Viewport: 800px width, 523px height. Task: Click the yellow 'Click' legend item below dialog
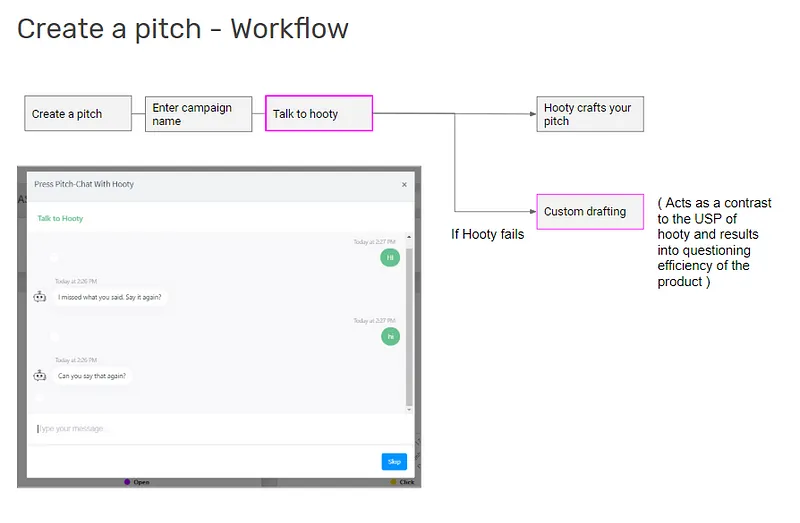tap(402, 482)
